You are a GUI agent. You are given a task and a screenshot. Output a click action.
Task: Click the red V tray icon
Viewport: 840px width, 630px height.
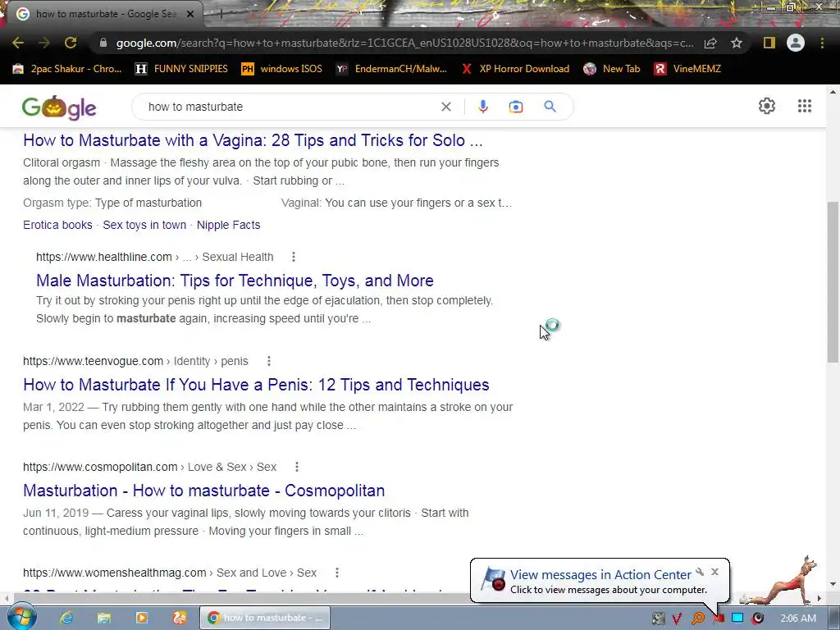(x=677, y=619)
